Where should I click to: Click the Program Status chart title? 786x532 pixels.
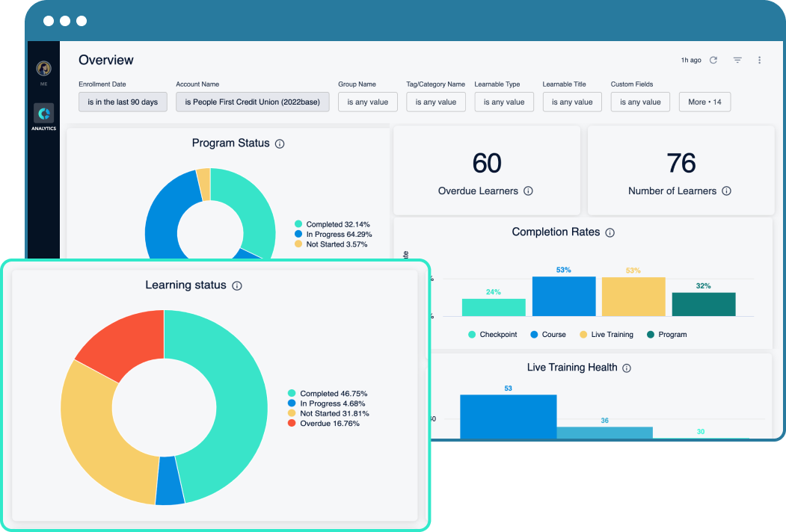[x=230, y=143]
